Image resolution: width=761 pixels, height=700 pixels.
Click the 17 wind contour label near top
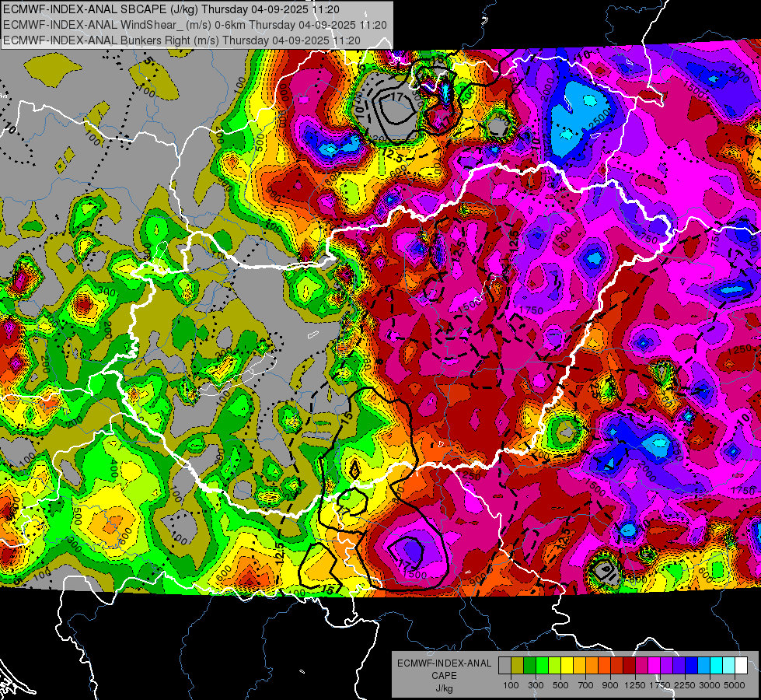[397, 97]
